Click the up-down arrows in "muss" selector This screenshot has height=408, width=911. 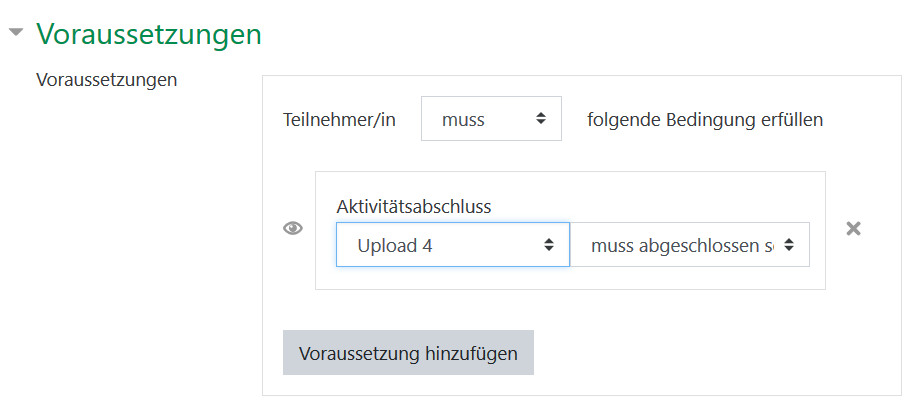[541, 119]
